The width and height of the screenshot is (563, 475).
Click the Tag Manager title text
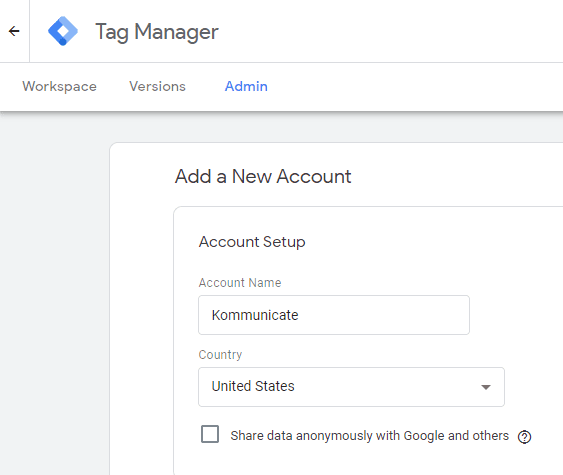pos(157,32)
